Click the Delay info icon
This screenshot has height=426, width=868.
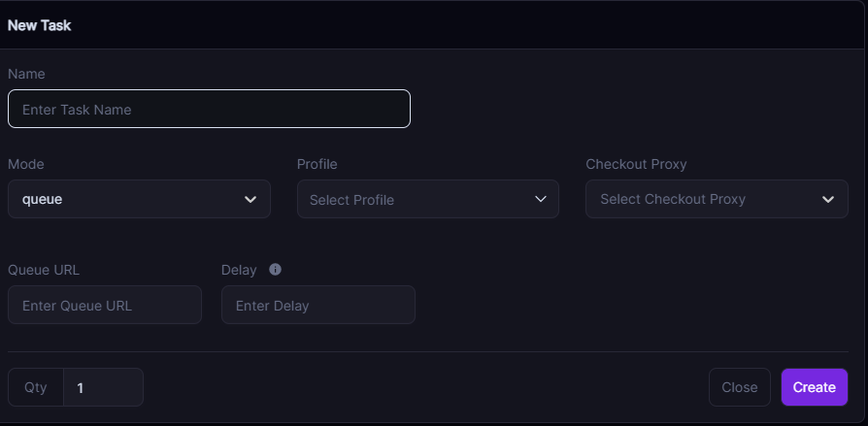coord(275,270)
